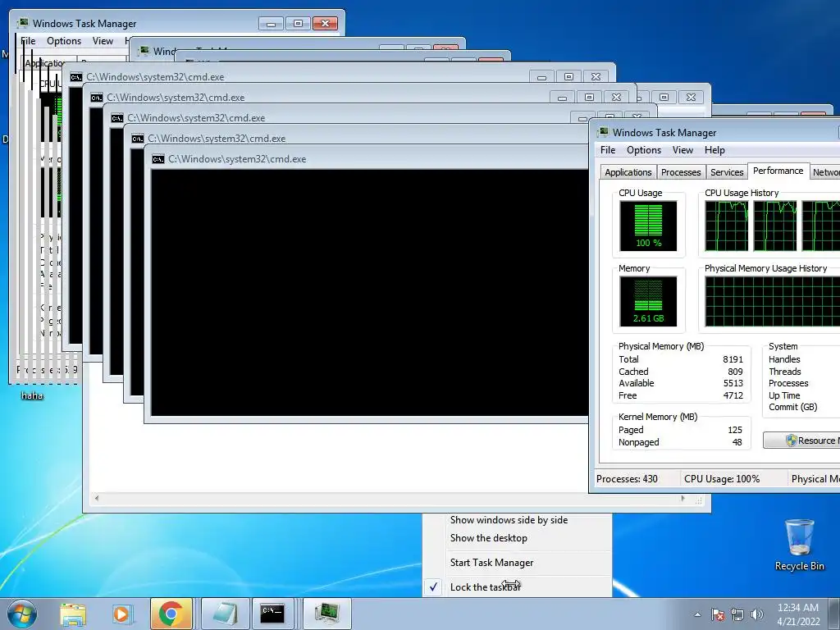
Task: Switch to cmd.exe taskbar button
Action: (272, 614)
